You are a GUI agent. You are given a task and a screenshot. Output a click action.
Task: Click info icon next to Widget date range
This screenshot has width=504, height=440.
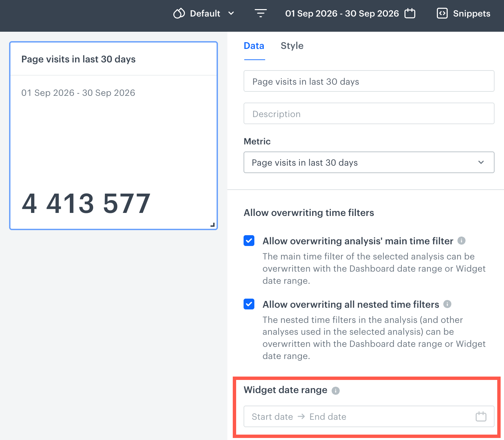(336, 390)
